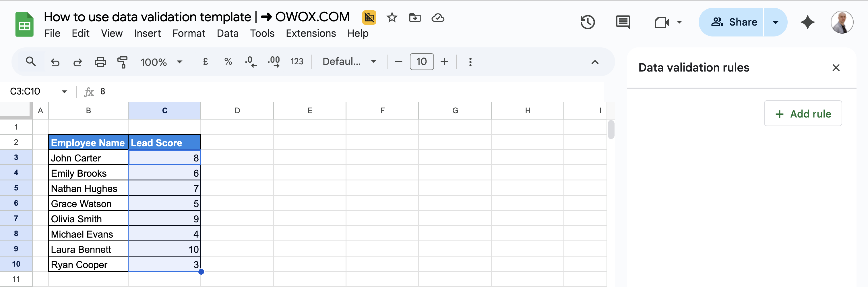
Task: Open the name box range dropdown
Action: (x=64, y=91)
